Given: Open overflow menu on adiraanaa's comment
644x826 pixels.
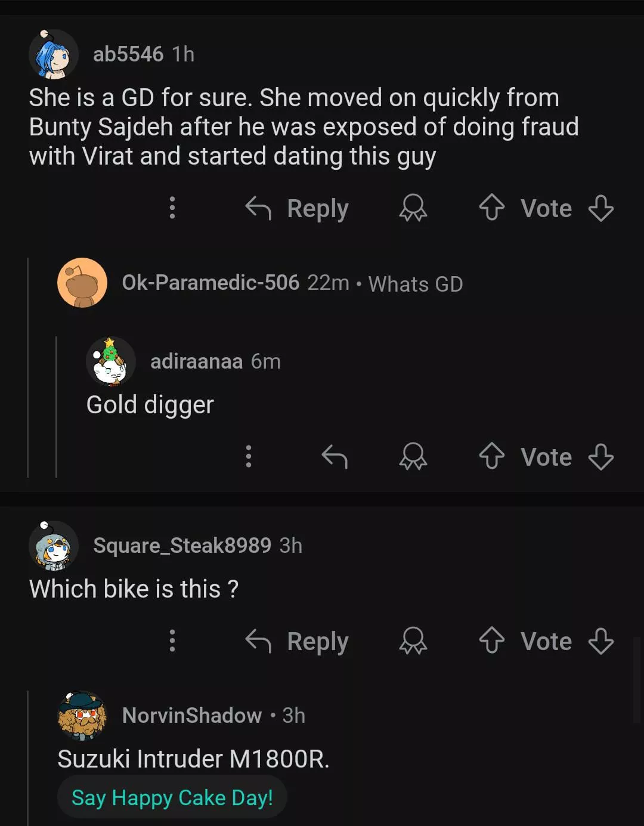Looking at the screenshot, I should pos(249,456).
